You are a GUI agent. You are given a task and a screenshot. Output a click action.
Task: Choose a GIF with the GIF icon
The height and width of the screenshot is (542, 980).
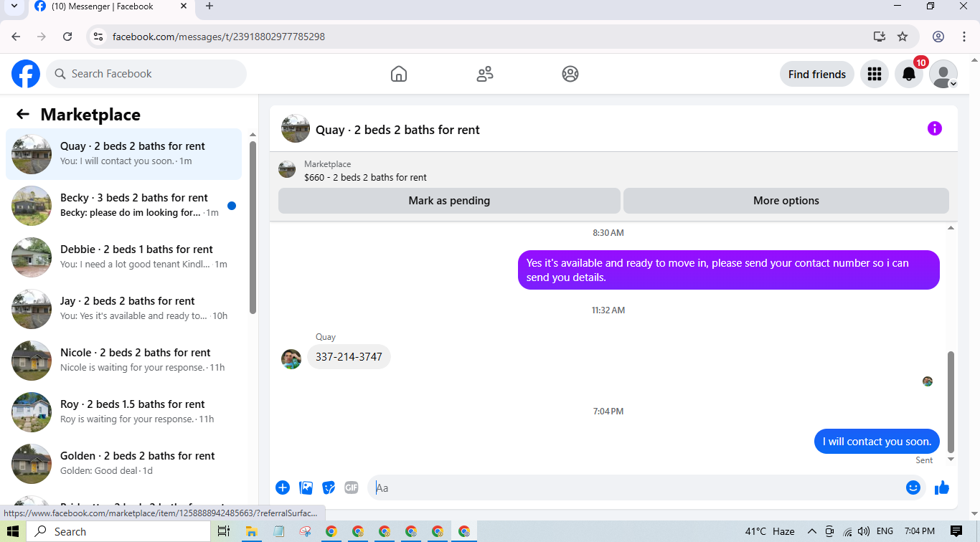pyautogui.click(x=351, y=488)
